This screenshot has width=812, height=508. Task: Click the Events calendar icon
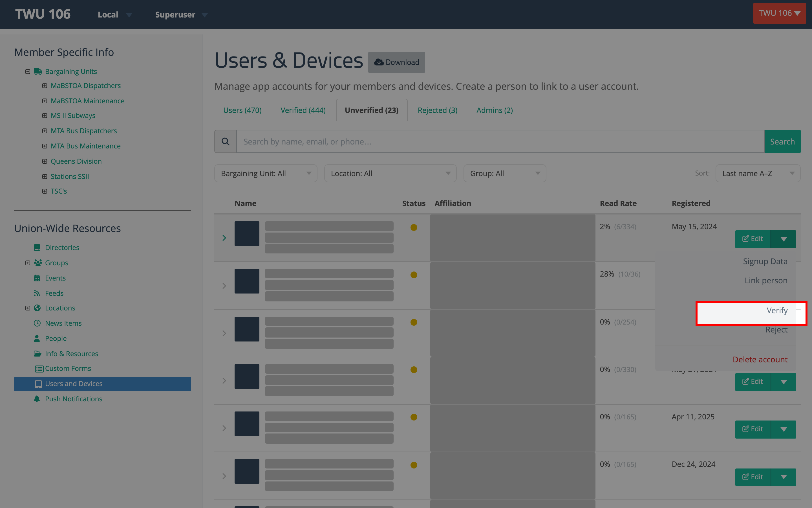(x=37, y=278)
